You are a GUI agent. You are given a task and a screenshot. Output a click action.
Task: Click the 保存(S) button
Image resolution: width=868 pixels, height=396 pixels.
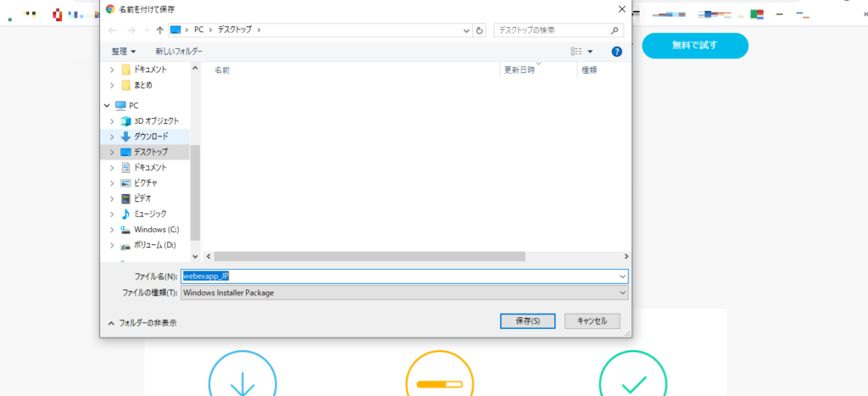[527, 321]
